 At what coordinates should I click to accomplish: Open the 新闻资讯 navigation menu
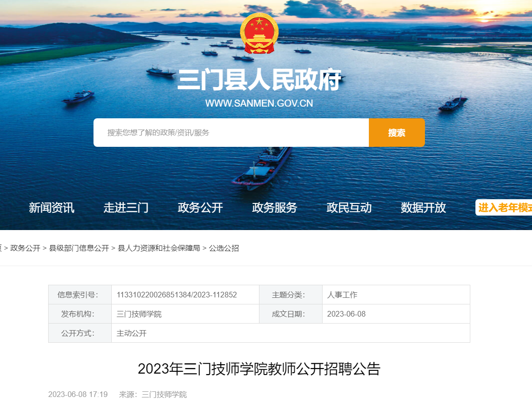[51, 208]
